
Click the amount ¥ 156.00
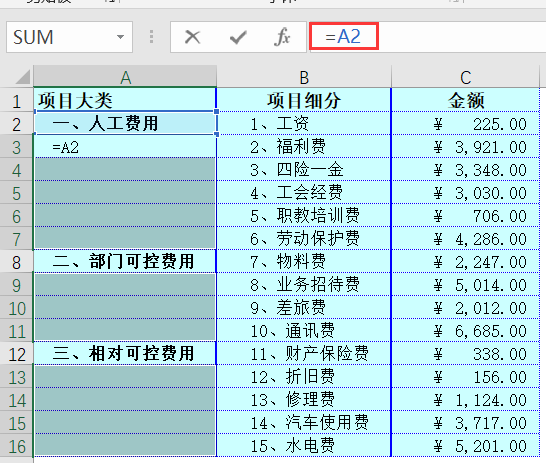pos(465,376)
